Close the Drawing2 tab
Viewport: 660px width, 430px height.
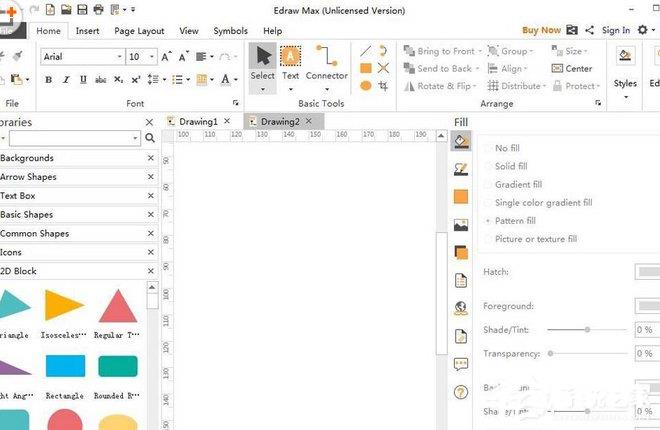tap(309, 121)
